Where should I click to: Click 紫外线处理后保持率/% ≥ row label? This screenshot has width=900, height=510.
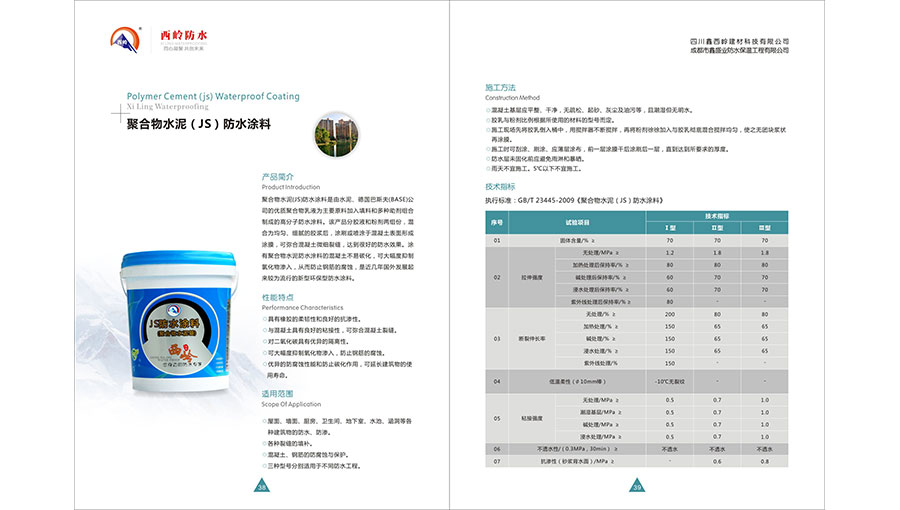(600, 302)
